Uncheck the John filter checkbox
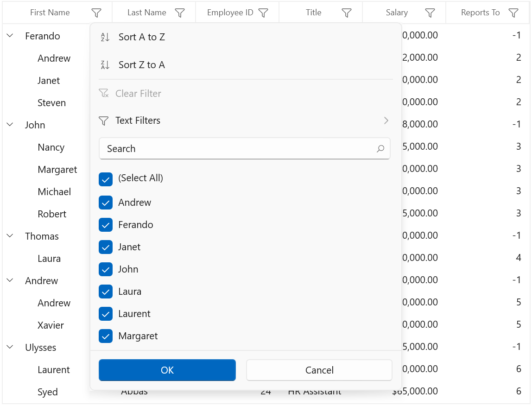532x406 pixels. 106,269
